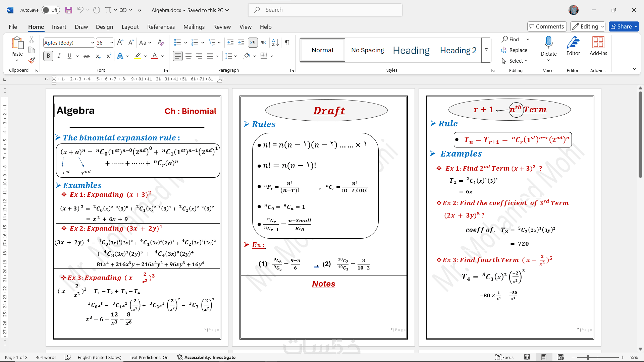Open the Editing mode dropdown
The height and width of the screenshot is (362, 644).
click(588, 26)
